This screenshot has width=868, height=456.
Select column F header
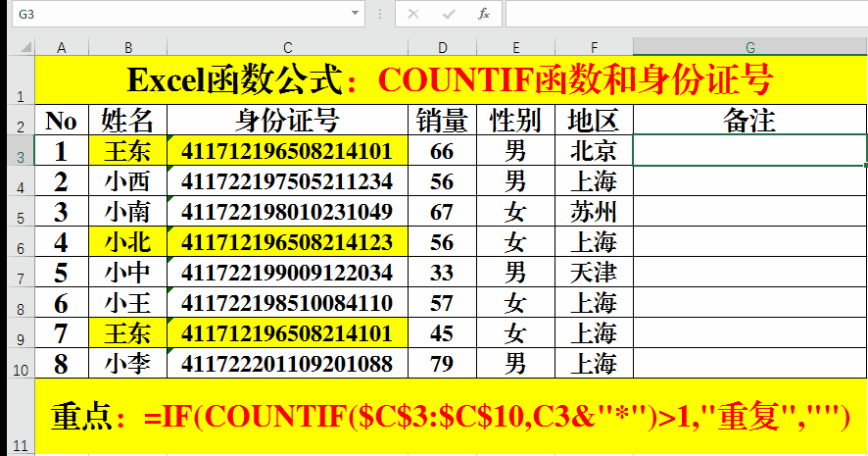(594, 47)
